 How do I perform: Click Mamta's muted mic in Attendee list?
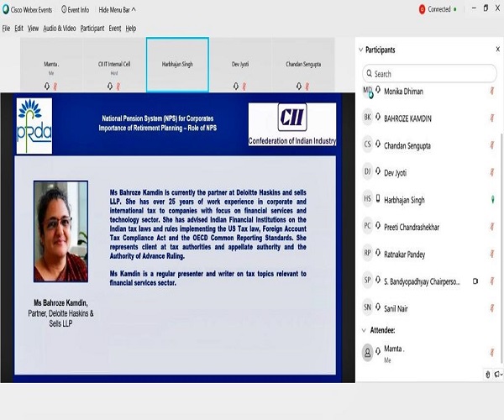click(x=492, y=353)
